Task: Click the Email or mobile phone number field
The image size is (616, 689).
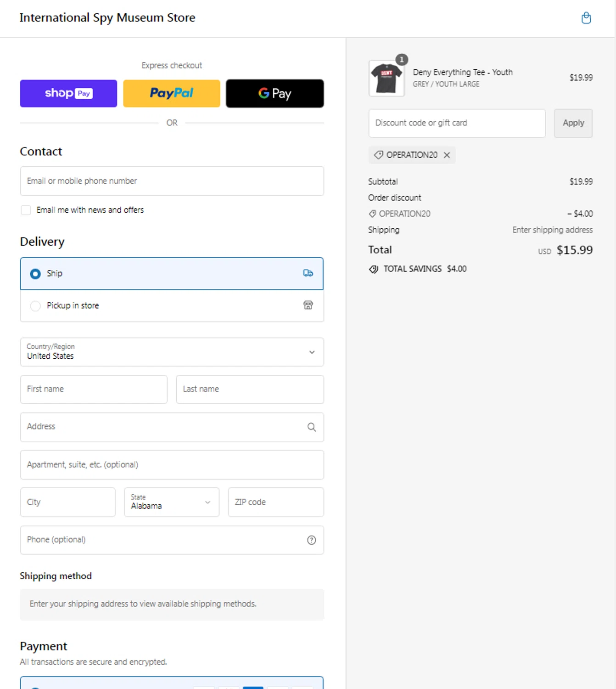Action: click(x=172, y=181)
